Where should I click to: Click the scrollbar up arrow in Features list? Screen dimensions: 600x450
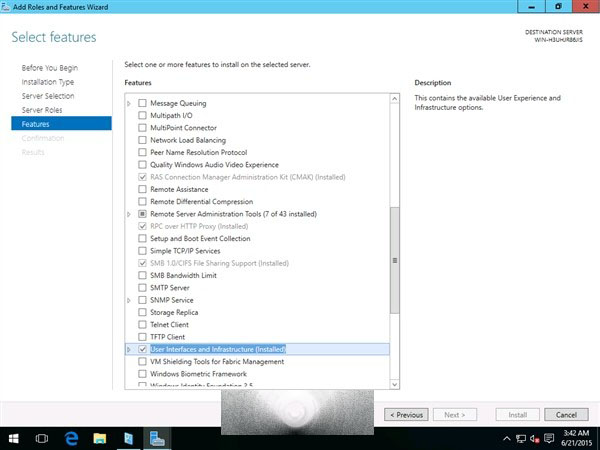(395, 99)
